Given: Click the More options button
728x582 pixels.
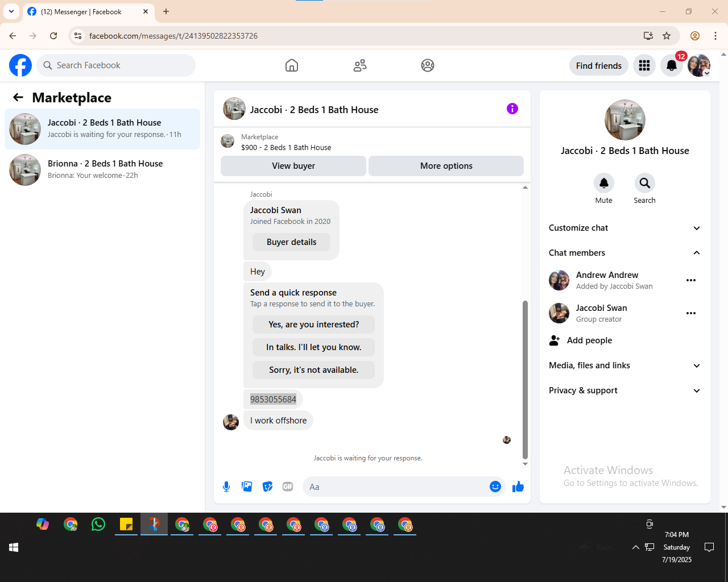Looking at the screenshot, I should point(446,166).
